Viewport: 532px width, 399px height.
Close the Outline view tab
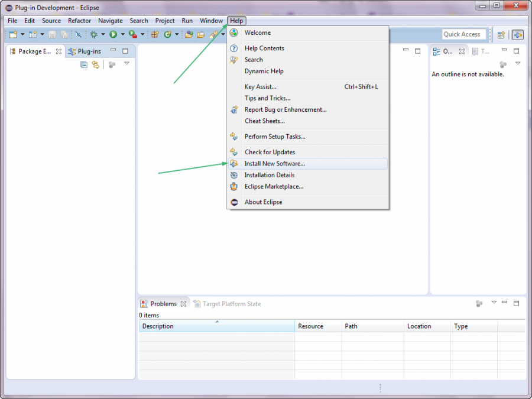point(462,51)
